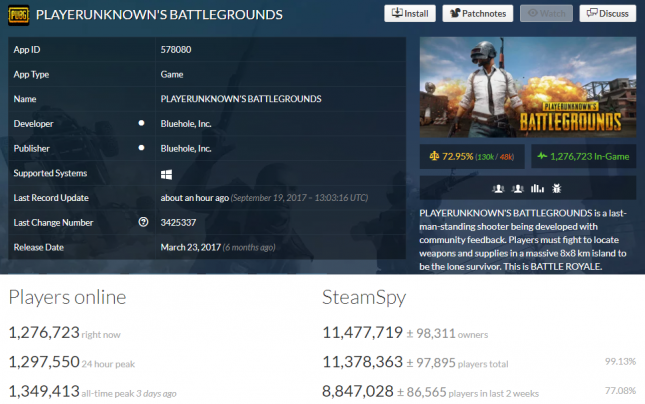The width and height of the screenshot is (645, 404).
Task: Click the PLAYERUNKNOWN'S BATTLEGROUNDS page title
Action: 159,15
